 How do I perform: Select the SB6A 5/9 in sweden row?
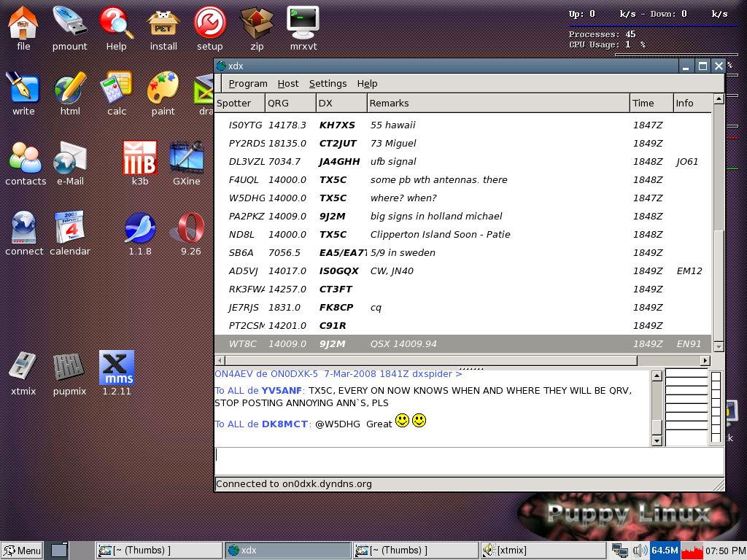pos(463,253)
